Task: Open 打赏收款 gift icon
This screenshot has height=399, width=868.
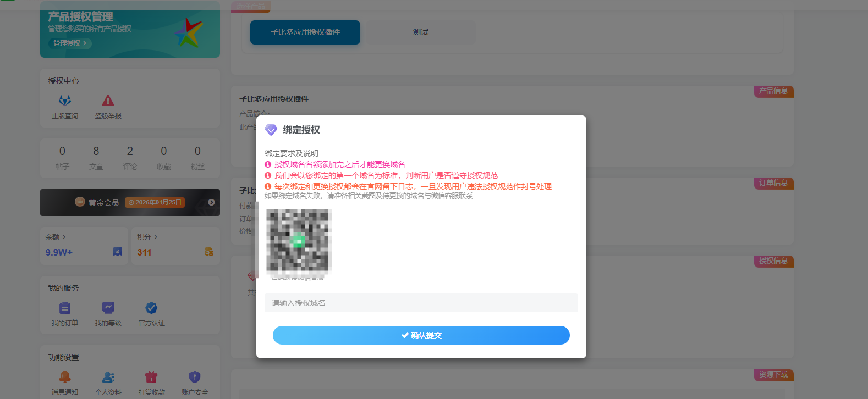Action: click(x=151, y=377)
